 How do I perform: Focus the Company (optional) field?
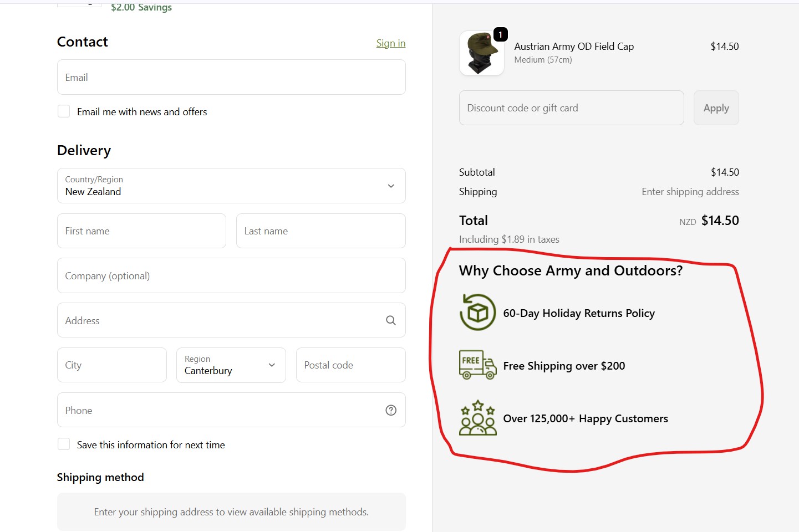click(231, 275)
